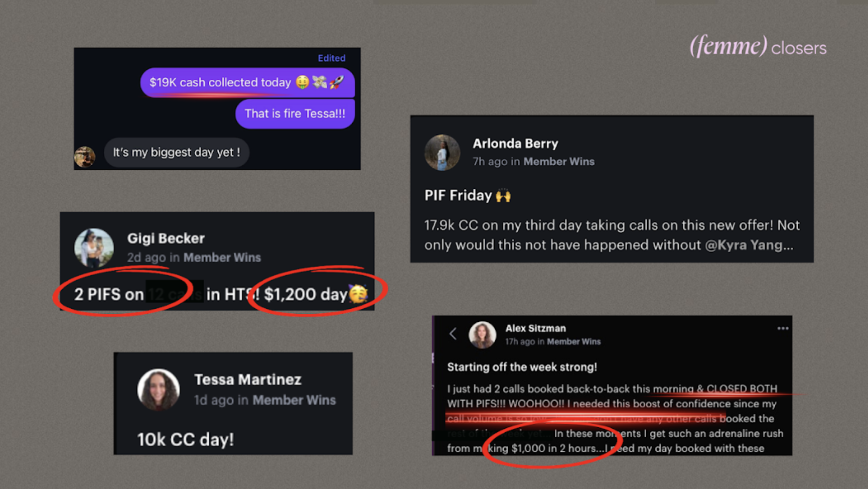Open Member Wins link under Gigi Becker

click(222, 257)
